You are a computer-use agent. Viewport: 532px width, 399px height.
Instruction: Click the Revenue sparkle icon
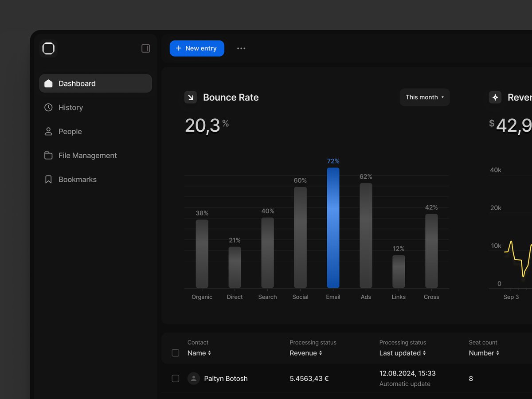(x=495, y=97)
